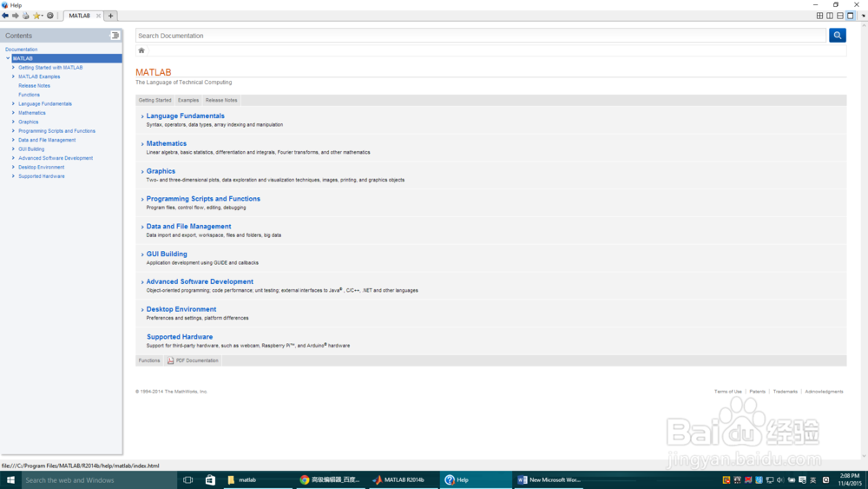
Task: Open Acknowledgments footer link
Action: coord(825,392)
